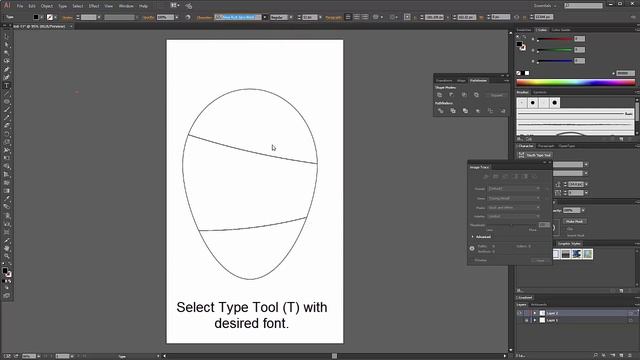Select the Symbol Sprayer tool

[7, 216]
